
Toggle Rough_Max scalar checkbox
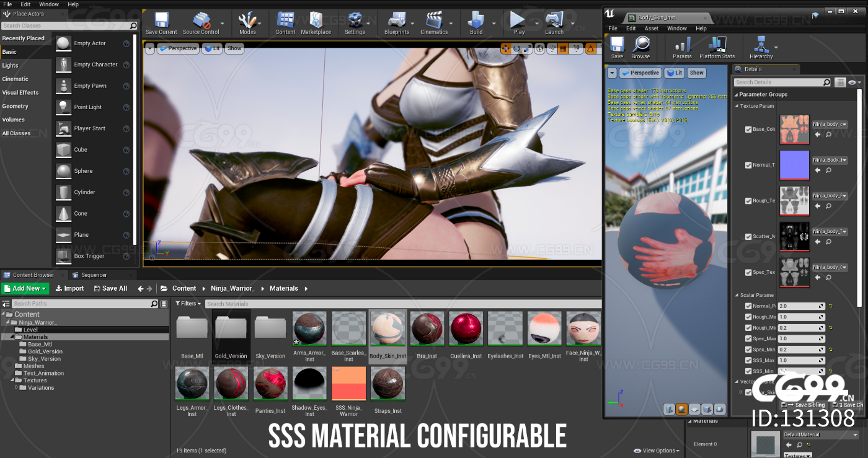point(748,317)
